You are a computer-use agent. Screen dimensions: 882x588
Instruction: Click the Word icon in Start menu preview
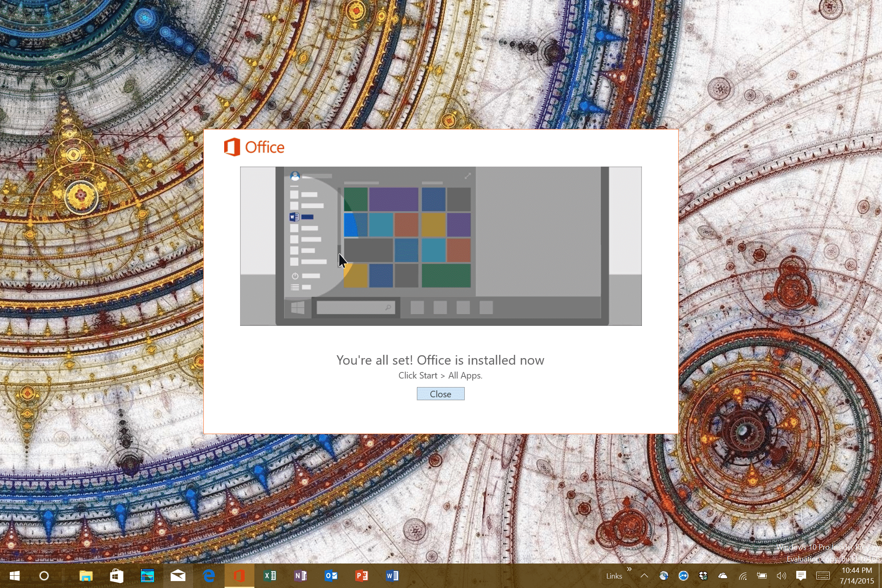[295, 217]
